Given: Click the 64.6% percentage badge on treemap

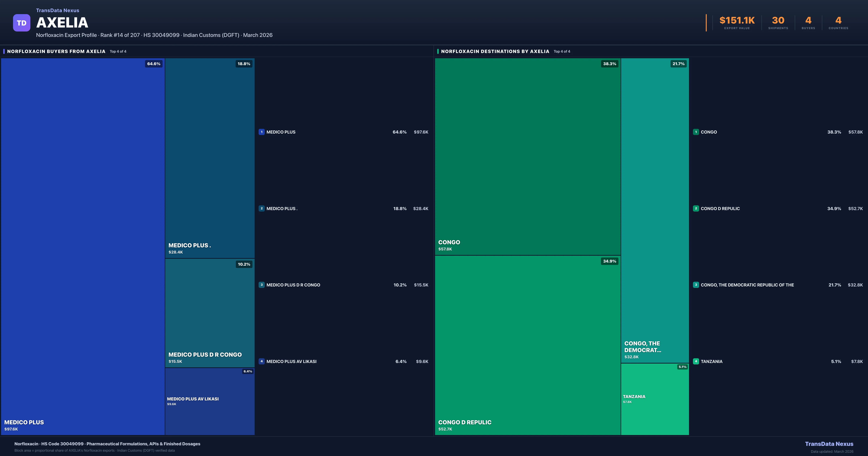Looking at the screenshot, I should pos(154,64).
